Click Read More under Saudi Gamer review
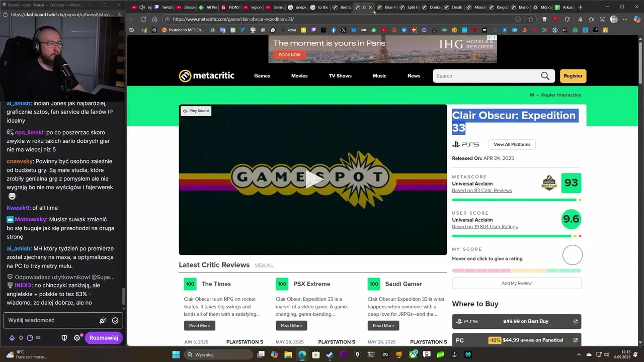 pos(383,326)
